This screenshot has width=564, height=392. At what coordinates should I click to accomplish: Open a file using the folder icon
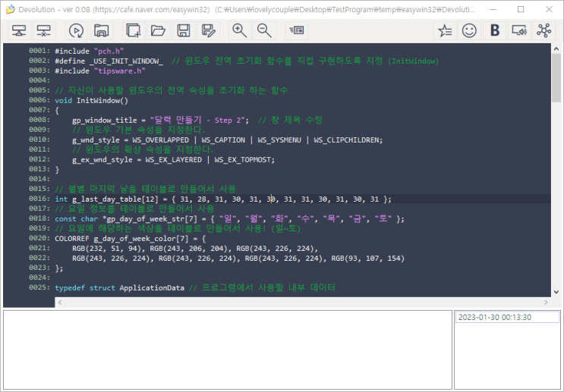[x=158, y=30]
